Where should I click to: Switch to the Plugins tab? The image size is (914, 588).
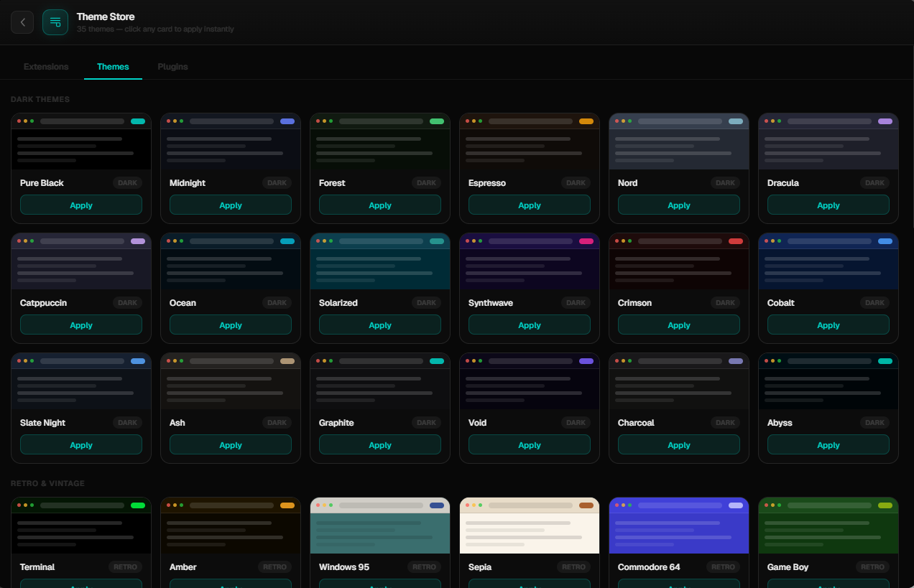pos(172,67)
